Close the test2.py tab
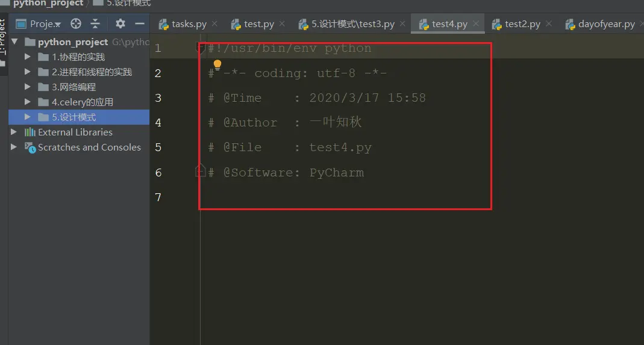Screen dimensions: 644x345 (548, 25)
